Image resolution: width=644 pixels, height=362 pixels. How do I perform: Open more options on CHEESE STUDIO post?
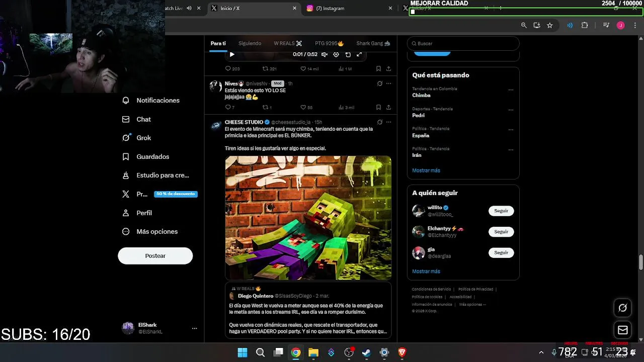pyautogui.click(x=388, y=122)
